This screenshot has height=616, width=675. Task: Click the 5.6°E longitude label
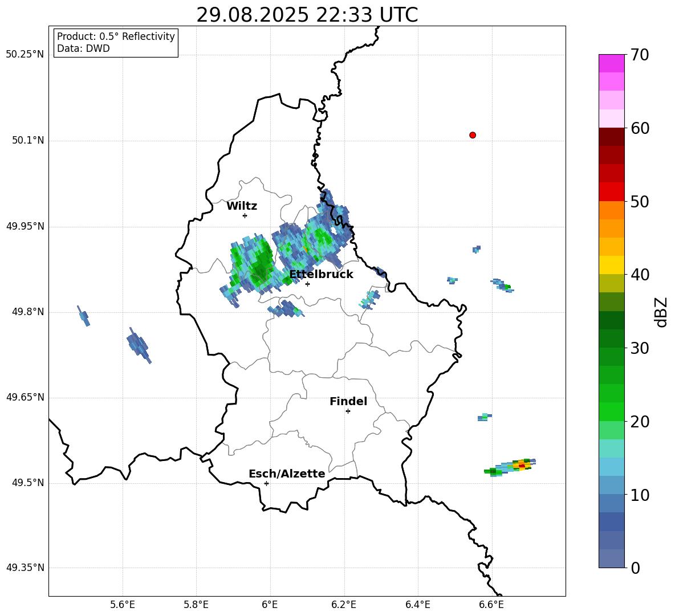123,605
